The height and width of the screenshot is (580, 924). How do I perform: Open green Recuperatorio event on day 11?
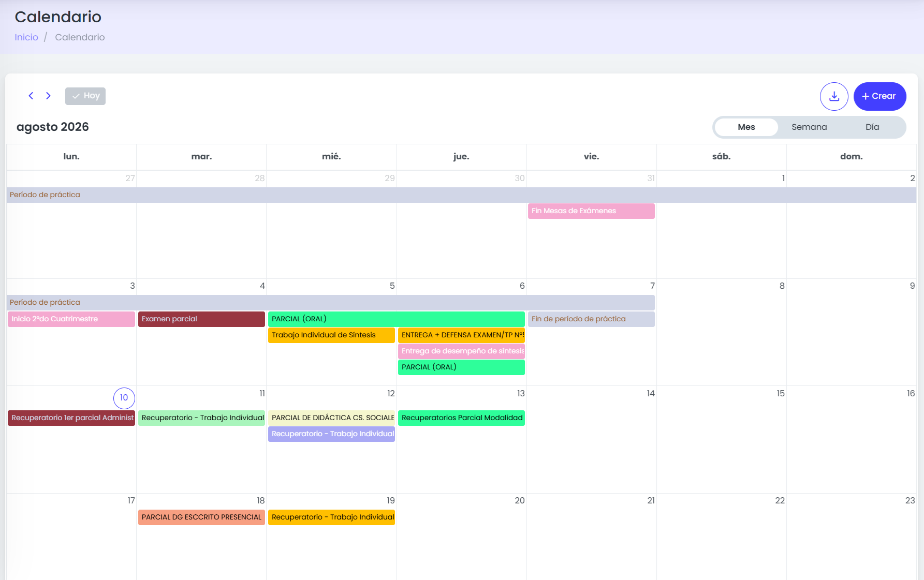tap(201, 418)
